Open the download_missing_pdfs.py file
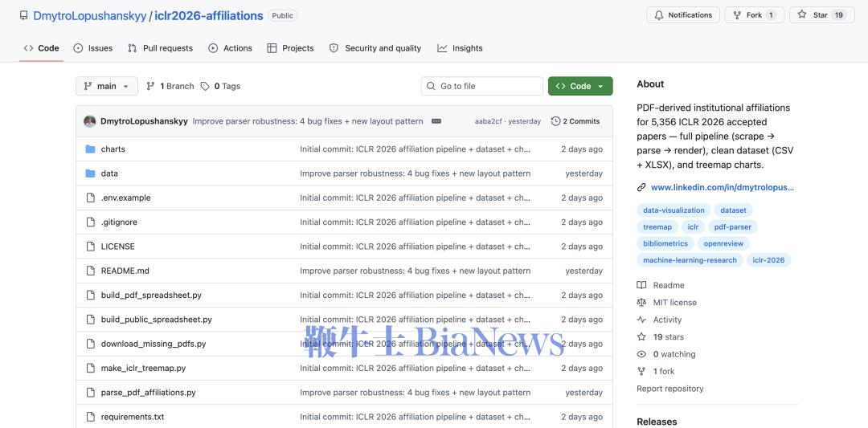868x428 pixels. (154, 344)
